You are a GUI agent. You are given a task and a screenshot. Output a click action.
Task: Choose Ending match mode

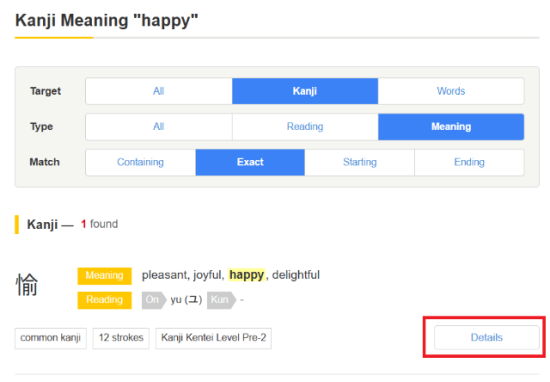[469, 162]
